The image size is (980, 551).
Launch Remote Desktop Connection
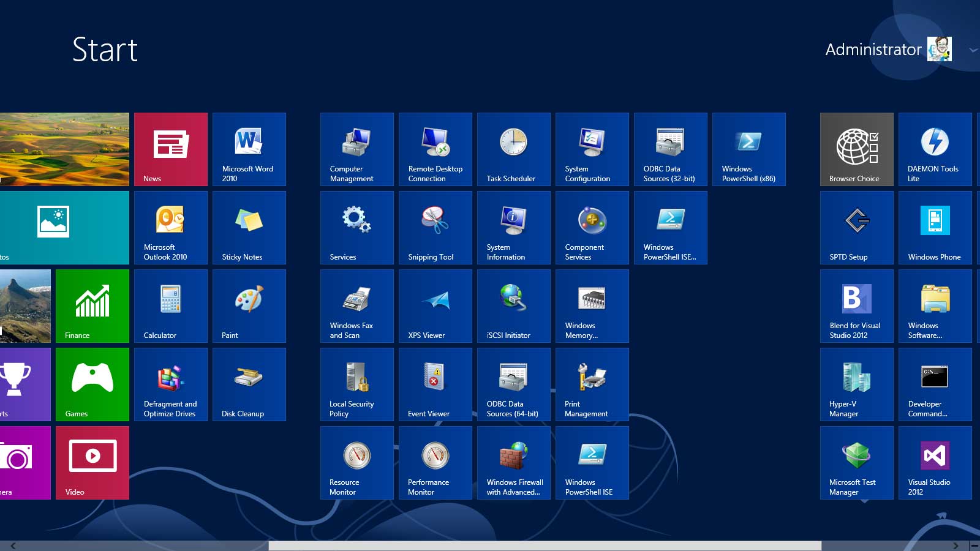[x=435, y=149]
